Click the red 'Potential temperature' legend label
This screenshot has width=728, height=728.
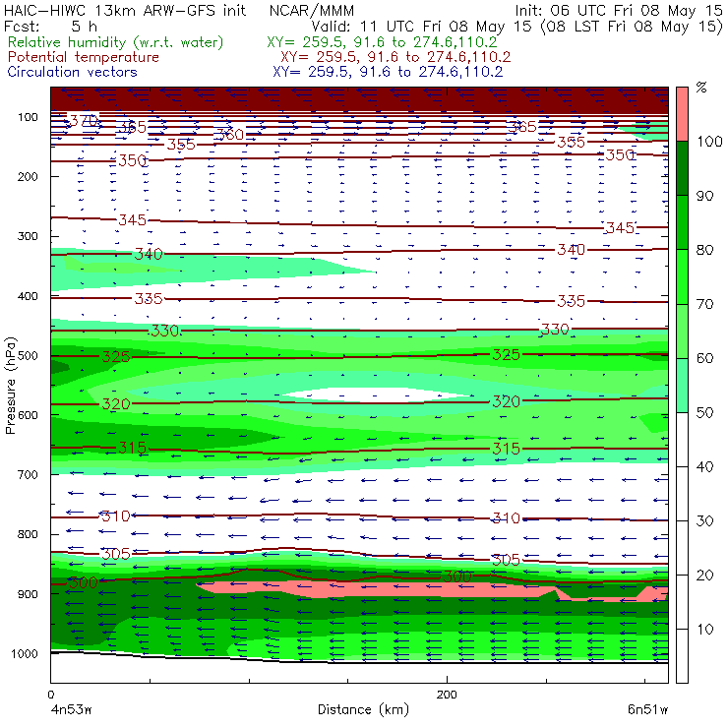(84, 57)
